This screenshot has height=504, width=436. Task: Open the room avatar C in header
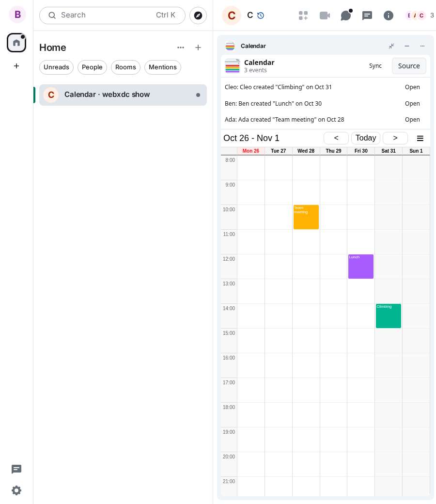pos(232,16)
